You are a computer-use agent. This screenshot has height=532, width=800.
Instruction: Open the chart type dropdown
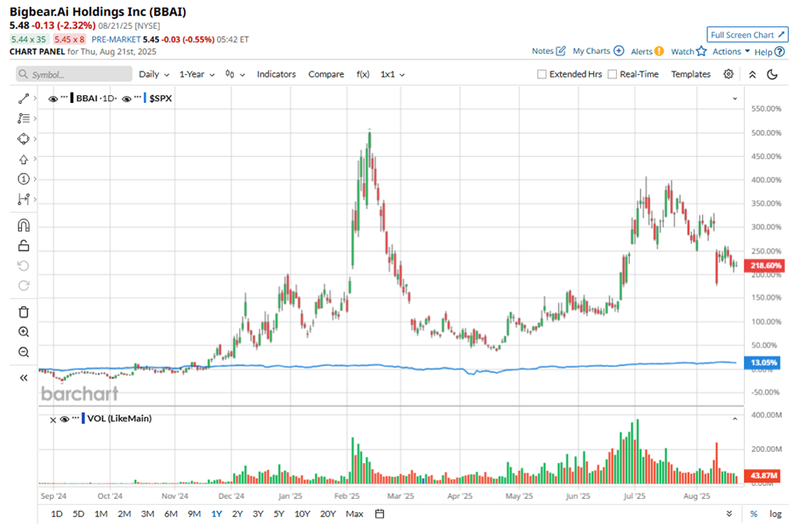pyautogui.click(x=235, y=74)
